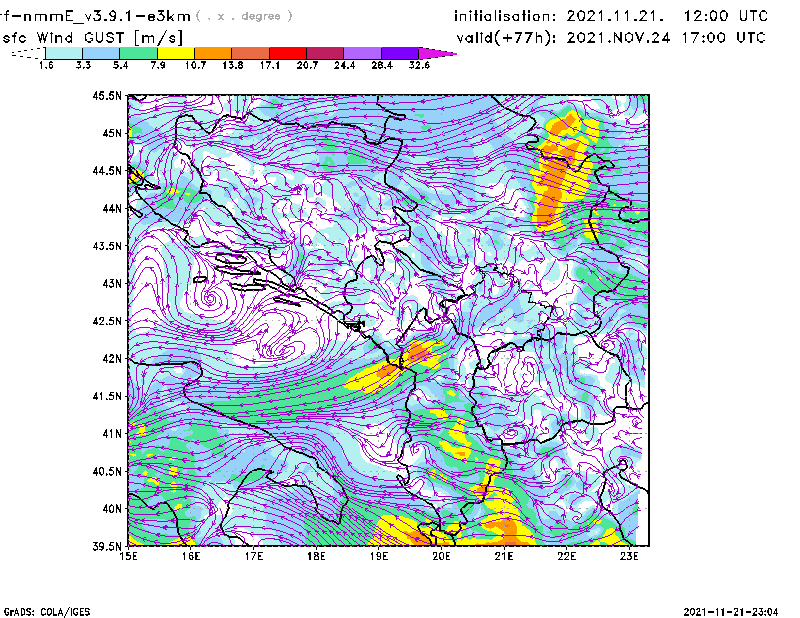Click the light blue 3.3–5.4 legend swatch
Image resolution: width=800 pixels, height=618 pixels.
tap(101, 53)
